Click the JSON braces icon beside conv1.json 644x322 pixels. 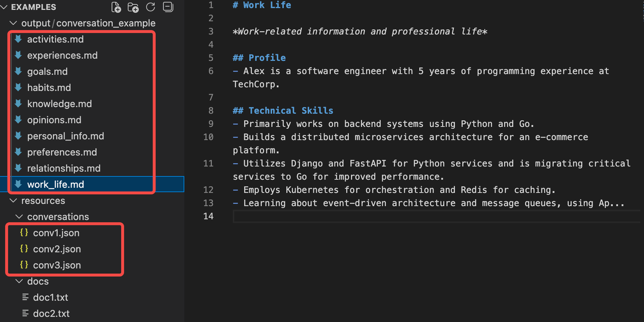tap(24, 233)
